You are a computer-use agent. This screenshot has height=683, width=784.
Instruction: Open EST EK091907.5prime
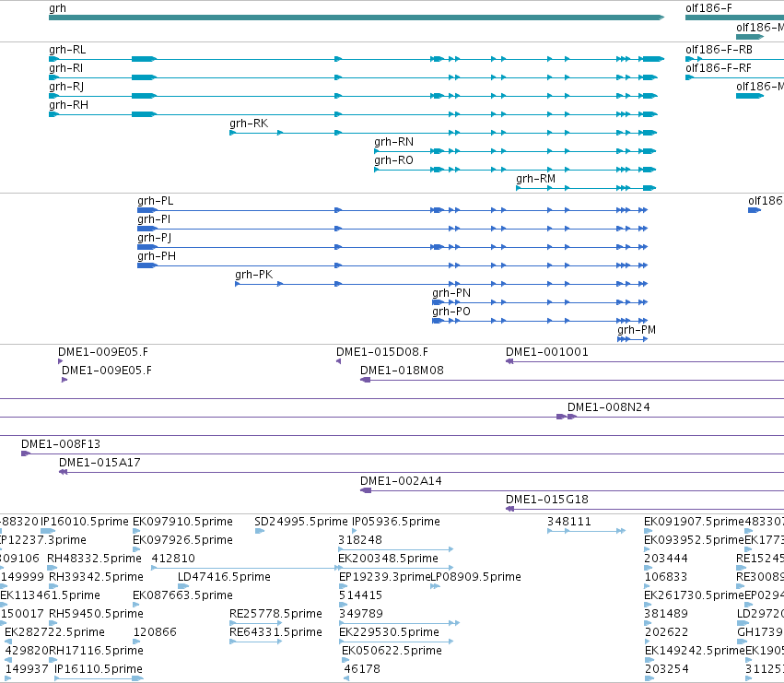tap(694, 522)
